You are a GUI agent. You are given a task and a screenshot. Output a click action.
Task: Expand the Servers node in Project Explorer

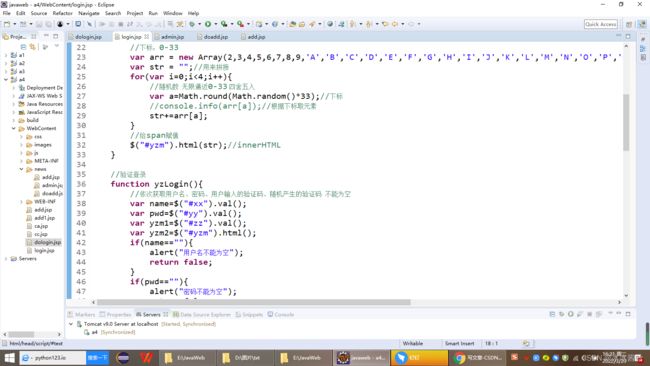pos(6,258)
